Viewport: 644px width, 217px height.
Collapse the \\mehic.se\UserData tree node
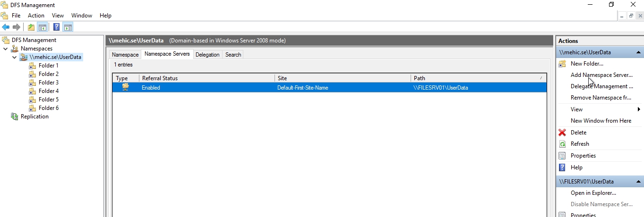pyautogui.click(x=14, y=57)
